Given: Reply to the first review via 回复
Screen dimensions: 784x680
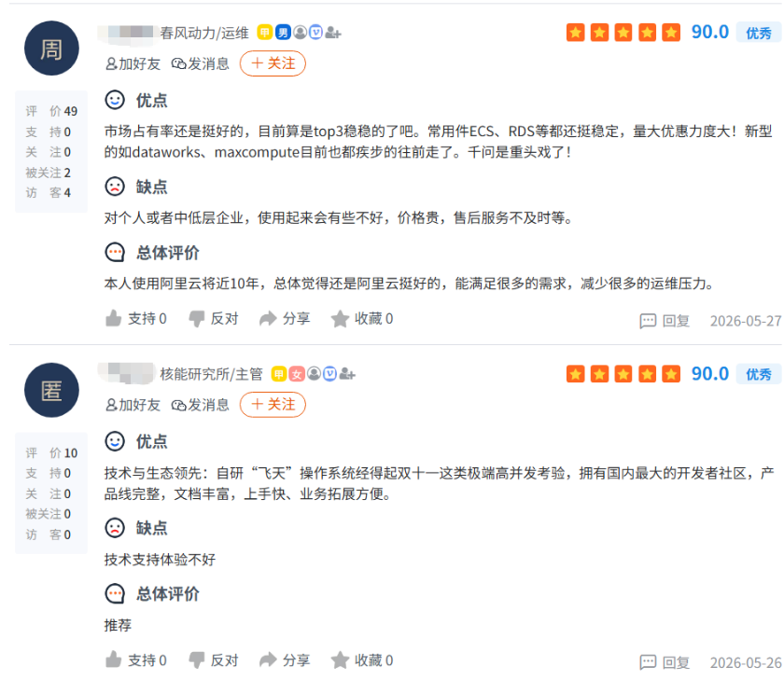Looking at the screenshot, I should (665, 321).
